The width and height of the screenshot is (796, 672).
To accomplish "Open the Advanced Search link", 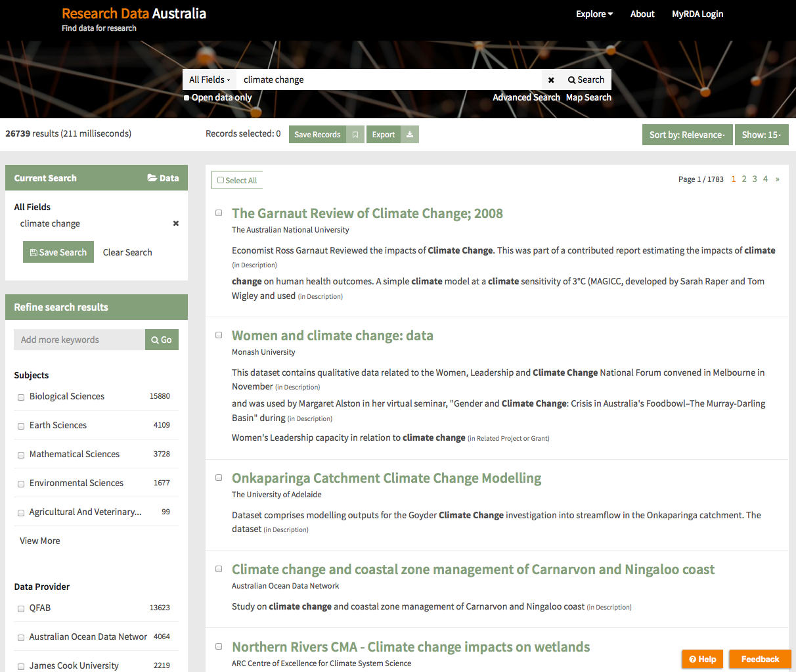I will 526,97.
